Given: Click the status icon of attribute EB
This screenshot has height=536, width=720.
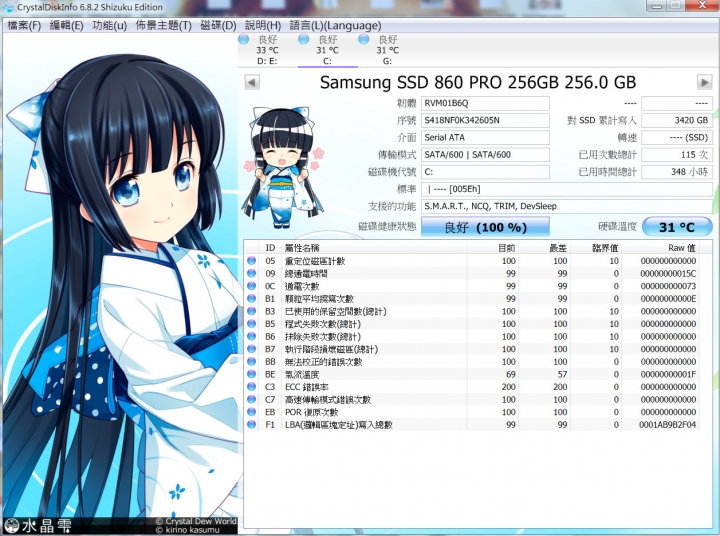Looking at the screenshot, I should pos(251,412).
